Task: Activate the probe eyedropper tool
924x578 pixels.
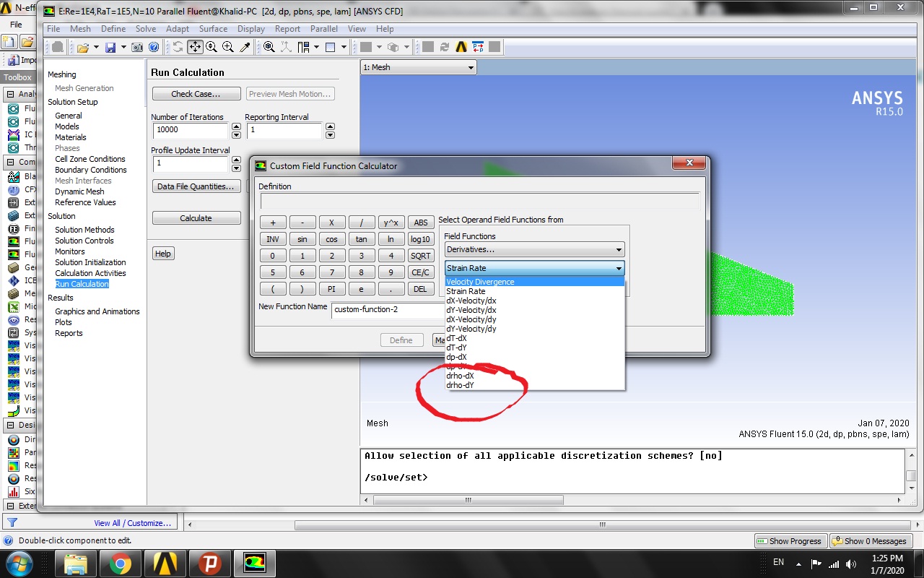Action: (x=245, y=46)
